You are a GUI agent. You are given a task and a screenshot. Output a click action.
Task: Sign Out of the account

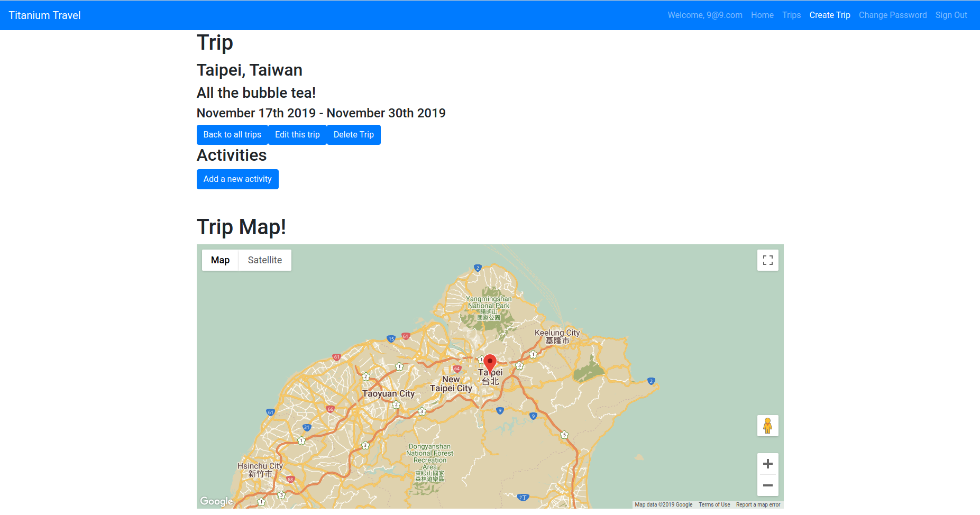[x=951, y=15]
